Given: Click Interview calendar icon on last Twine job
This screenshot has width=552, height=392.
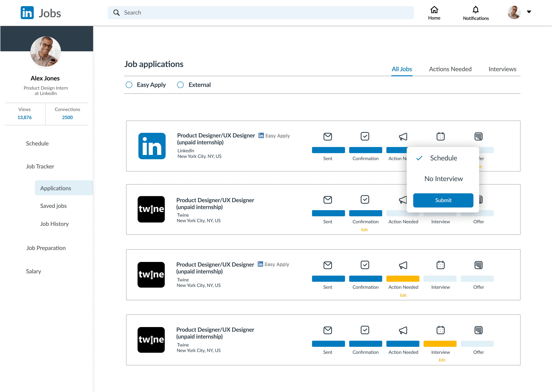Looking at the screenshot, I should point(440,330).
